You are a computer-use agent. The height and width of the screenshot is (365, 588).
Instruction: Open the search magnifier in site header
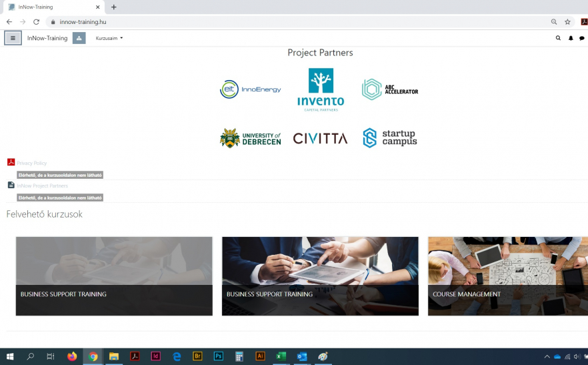558,38
